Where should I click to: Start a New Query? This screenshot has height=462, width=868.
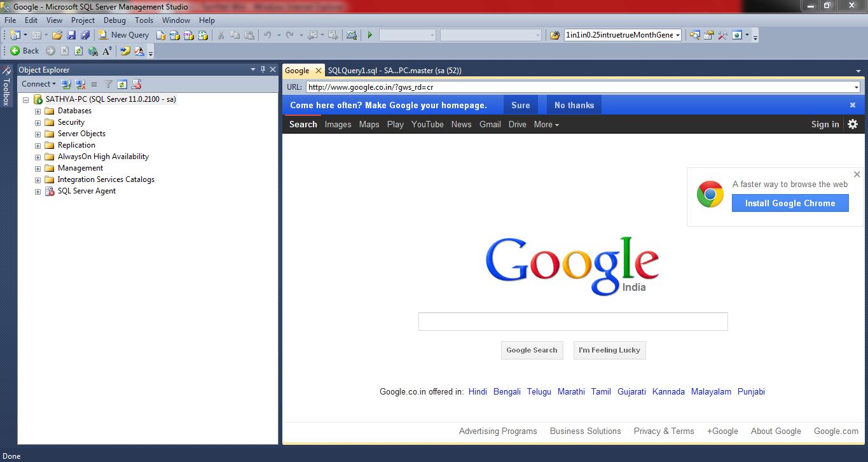pyautogui.click(x=123, y=35)
